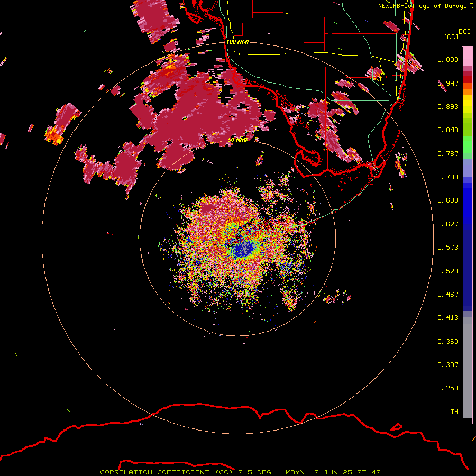Click the 50 NMI range ring label
476x476 pixels.
[x=237, y=140]
